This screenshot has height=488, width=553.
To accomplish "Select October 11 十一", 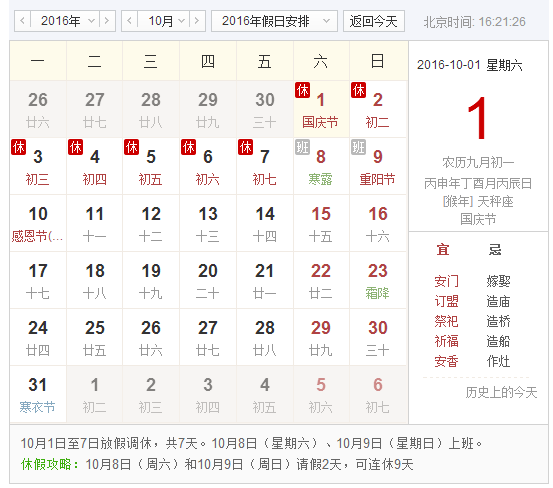I will 95,223.
